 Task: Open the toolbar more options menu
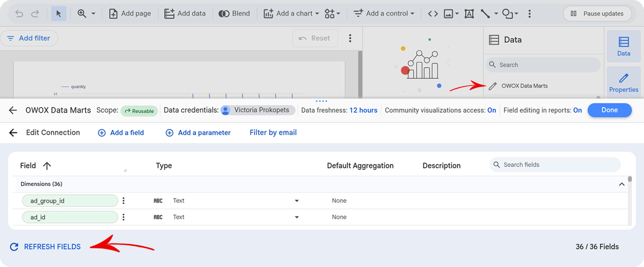click(x=529, y=14)
